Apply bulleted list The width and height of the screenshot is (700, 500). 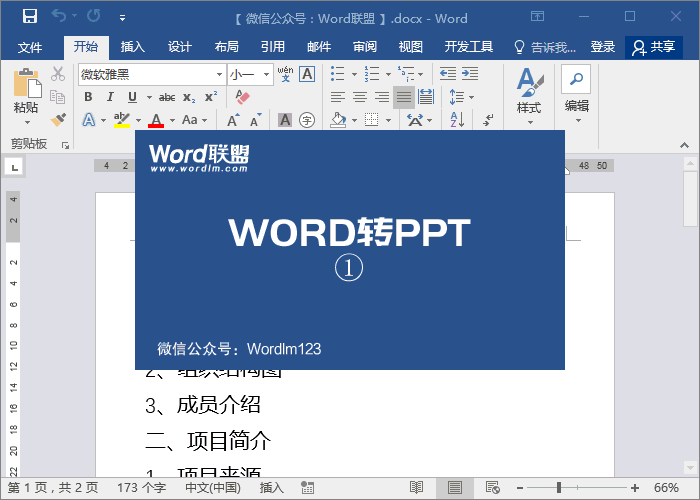click(x=338, y=74)
